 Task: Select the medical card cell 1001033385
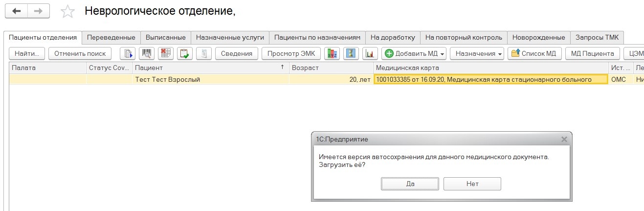click(490, 79)
